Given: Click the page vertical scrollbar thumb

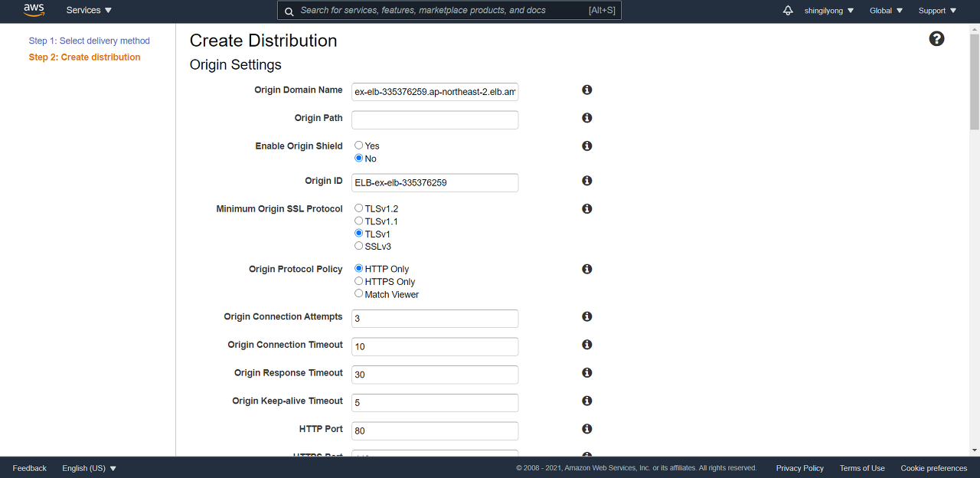Looking at the screenshot, I should [974, 82].
